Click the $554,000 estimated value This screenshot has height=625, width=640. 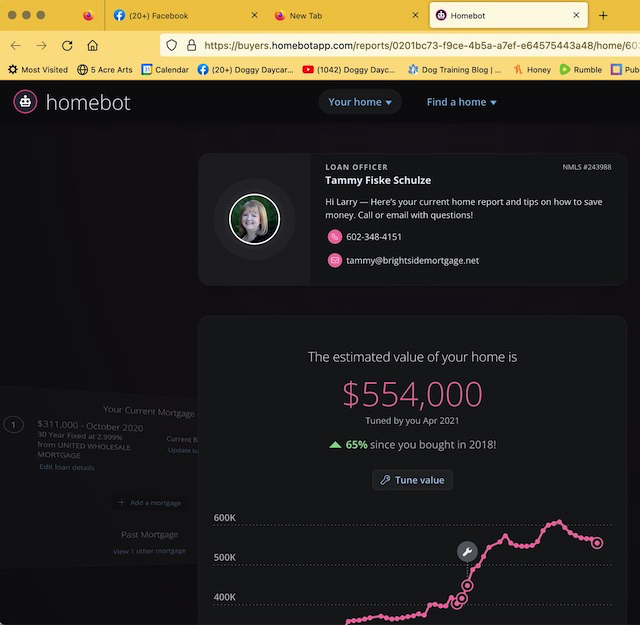[x=412, y=394]
